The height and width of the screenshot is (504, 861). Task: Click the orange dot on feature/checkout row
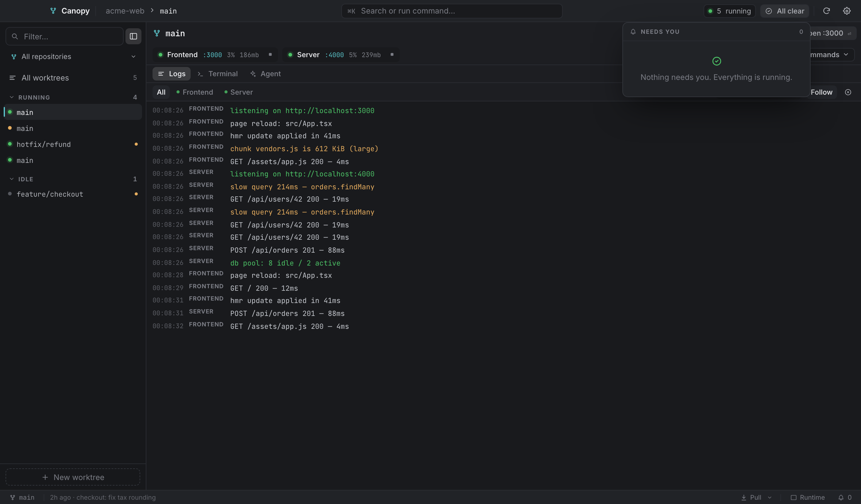tap(136, 194)
